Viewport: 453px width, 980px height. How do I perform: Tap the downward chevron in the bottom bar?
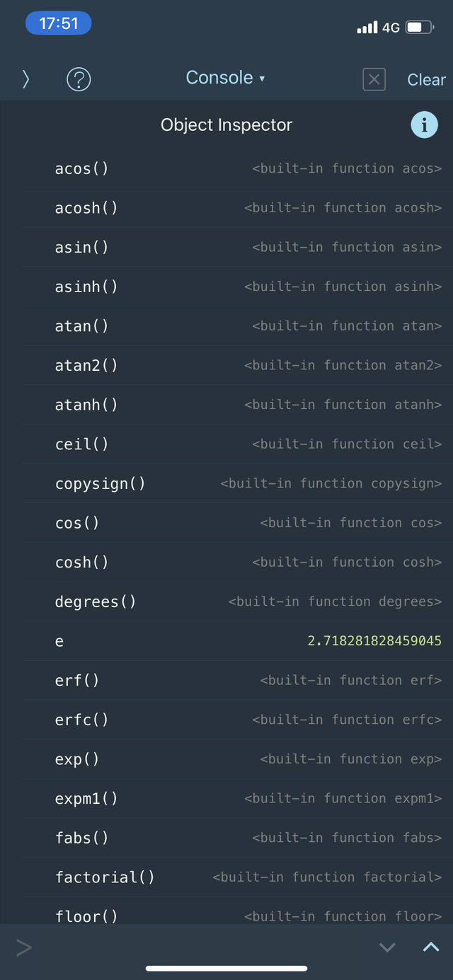click(387, 946)
